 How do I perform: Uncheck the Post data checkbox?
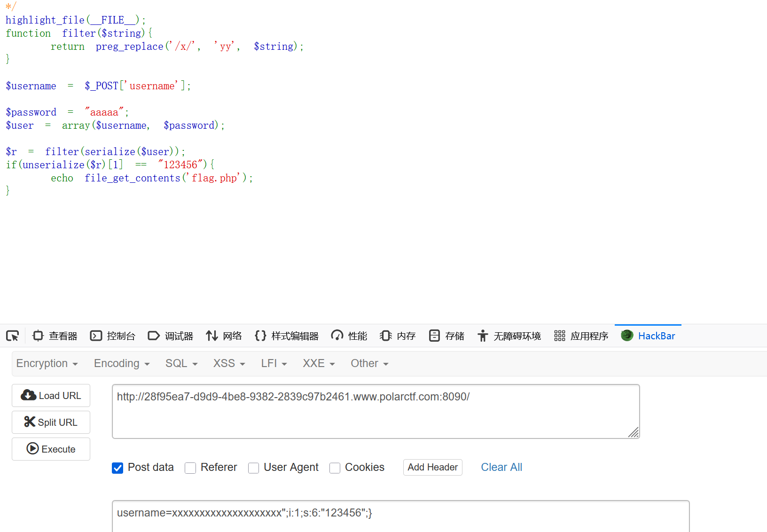pos(117,468)
